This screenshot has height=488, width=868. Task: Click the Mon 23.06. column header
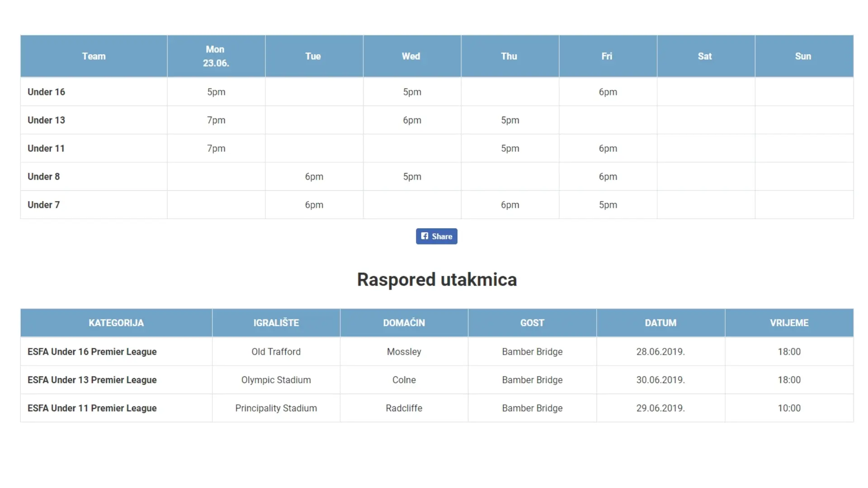pos(216,56)
